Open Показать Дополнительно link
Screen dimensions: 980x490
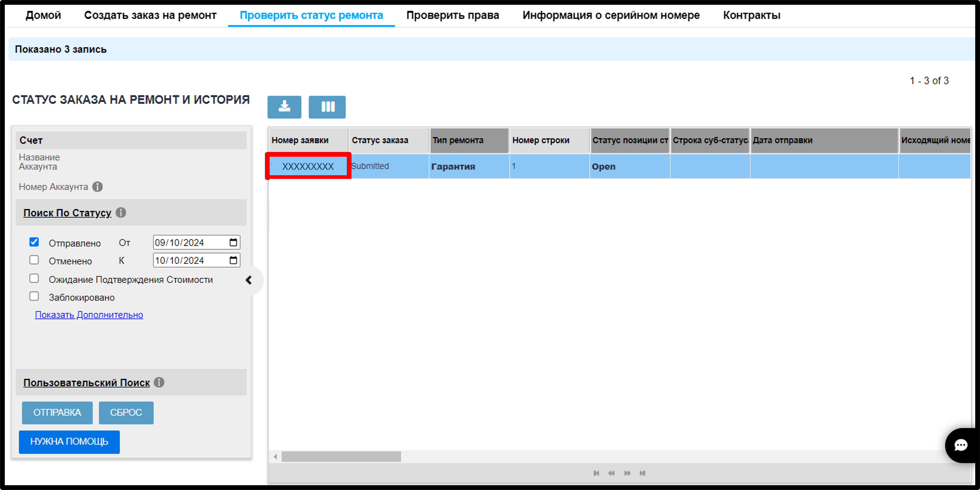pos(89,315)
